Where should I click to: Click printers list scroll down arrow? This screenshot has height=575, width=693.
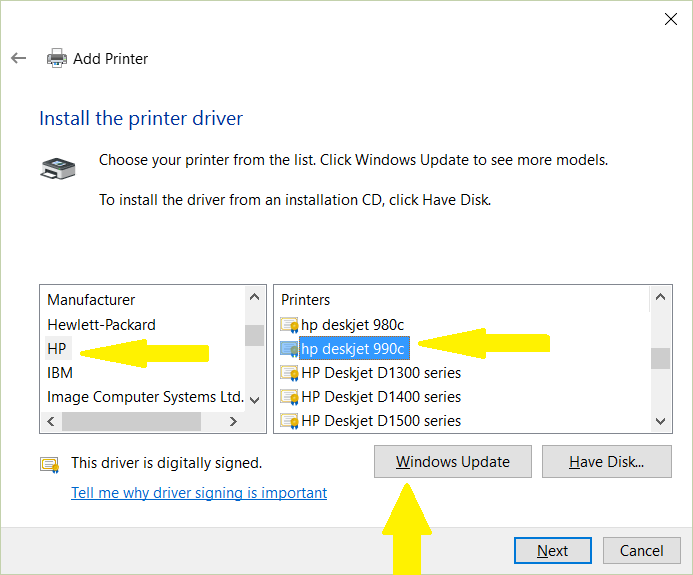tap(660, 421)
